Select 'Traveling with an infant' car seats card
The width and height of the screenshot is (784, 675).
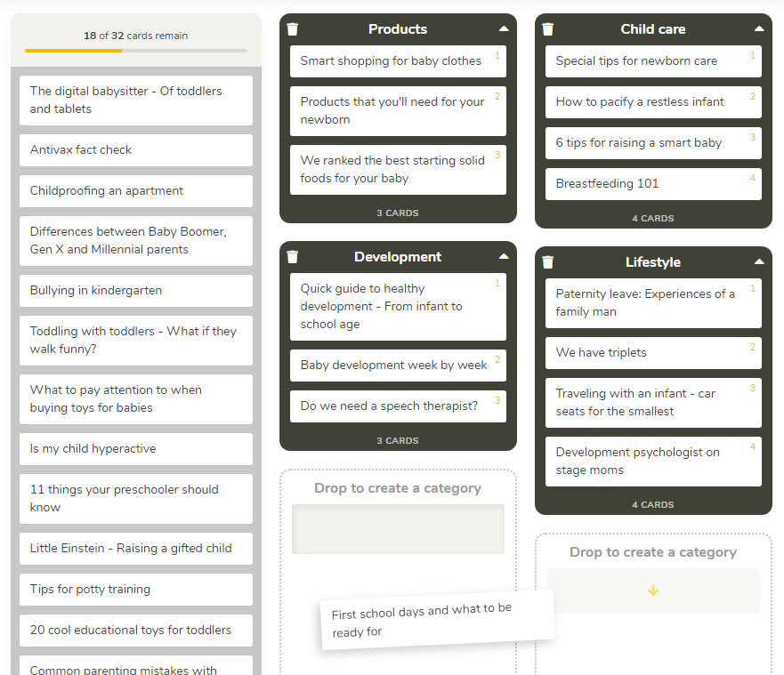click(653, 403)
